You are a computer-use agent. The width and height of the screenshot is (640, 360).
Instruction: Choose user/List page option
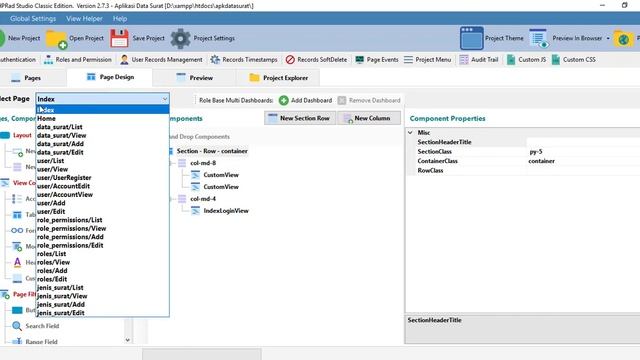tap(102, 161)
